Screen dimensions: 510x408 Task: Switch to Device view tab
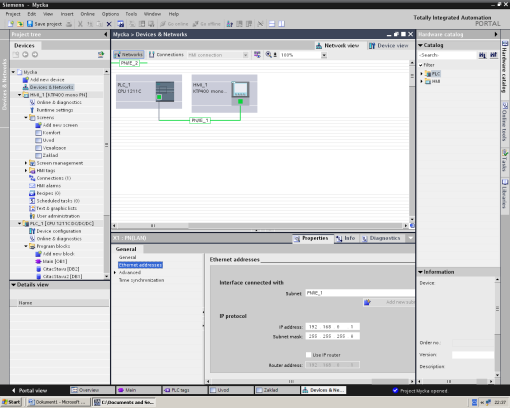(389, 45)
